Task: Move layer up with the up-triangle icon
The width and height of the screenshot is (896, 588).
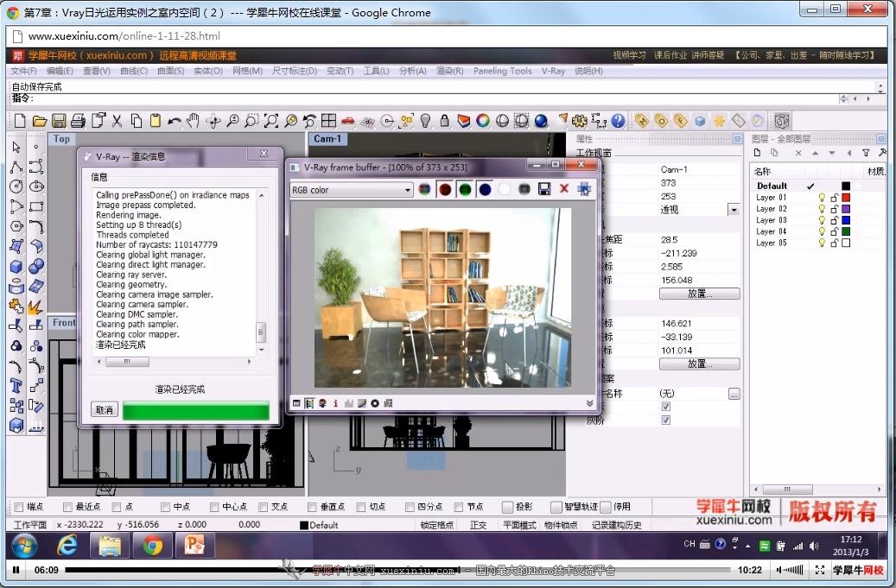Action: click(816, 153)
